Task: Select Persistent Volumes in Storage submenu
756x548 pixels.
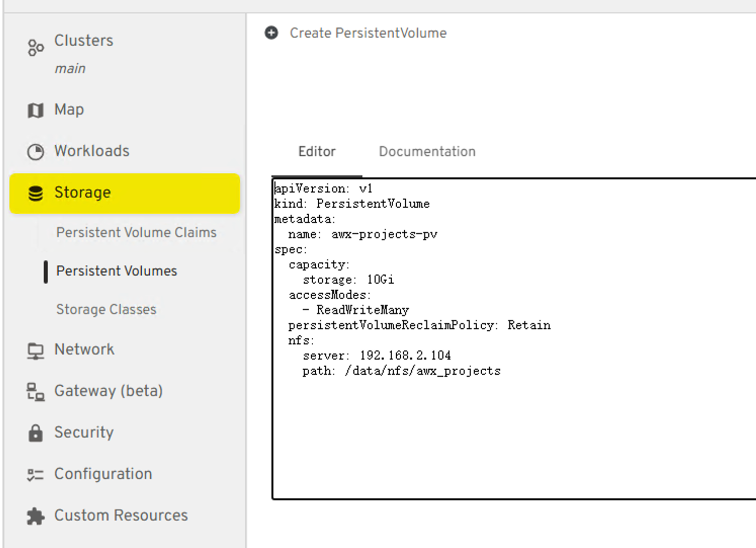Action: [116, 271]
